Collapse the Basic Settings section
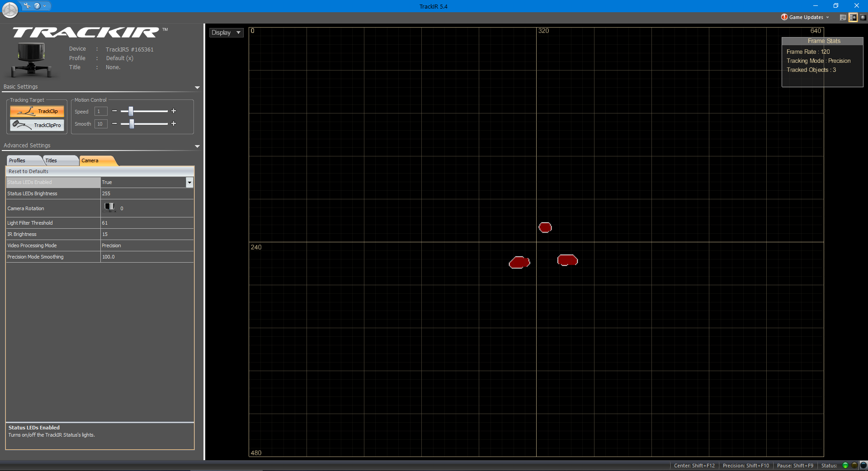Screen dimensions: 868x471 coord(197,87)
